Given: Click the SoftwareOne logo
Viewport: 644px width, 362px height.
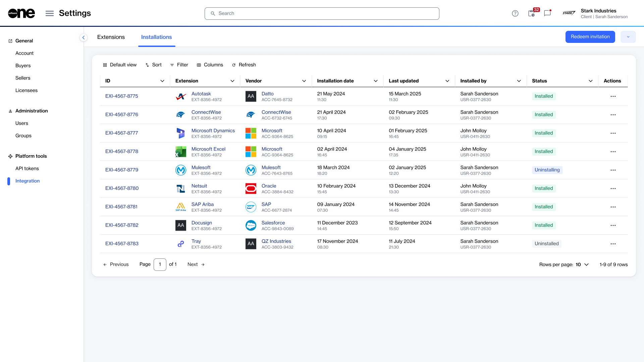Looking at the screenshot, I should click(x=21, y=13).
